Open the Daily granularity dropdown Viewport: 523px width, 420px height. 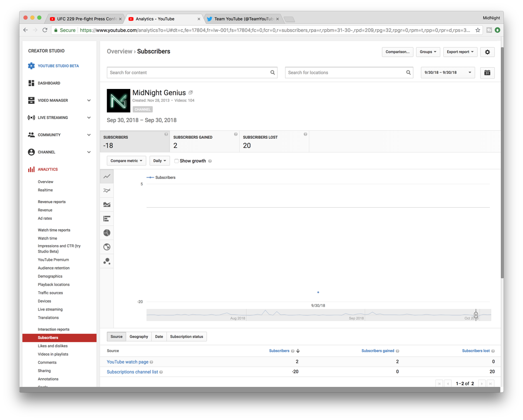point(160,161)
